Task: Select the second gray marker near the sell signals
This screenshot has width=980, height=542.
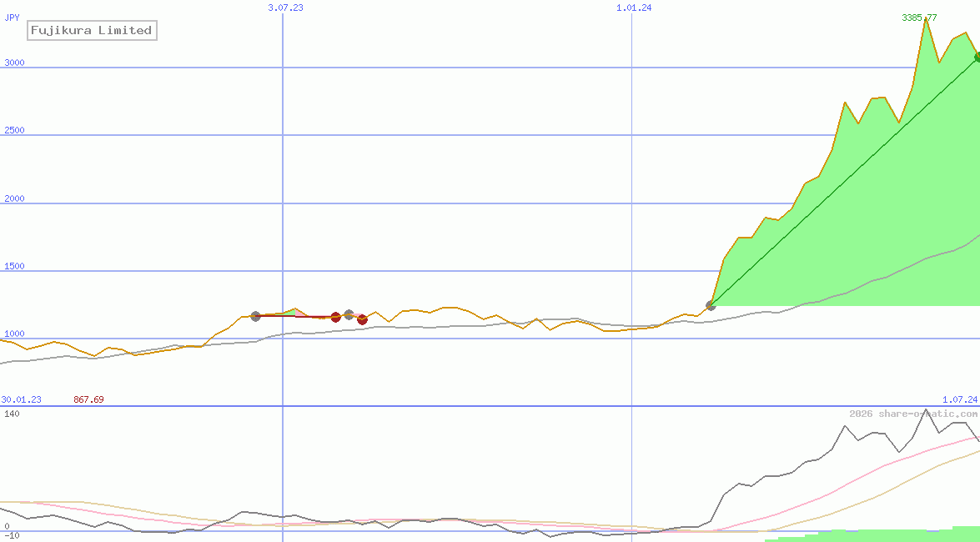Action: (349, 314)
